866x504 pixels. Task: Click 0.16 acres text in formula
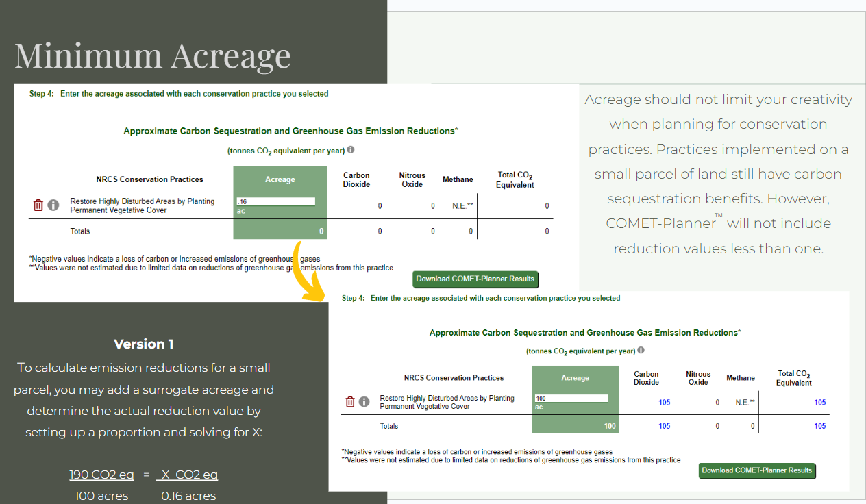[x=188, y=496]
